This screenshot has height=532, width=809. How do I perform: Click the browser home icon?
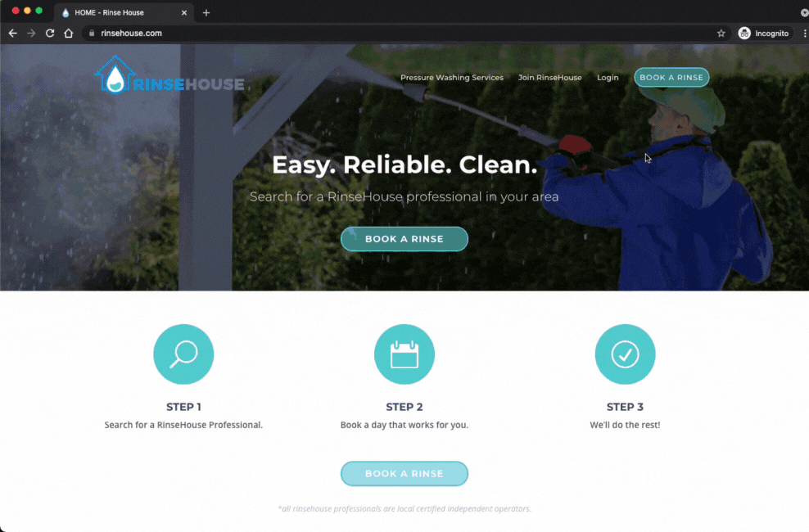pyautogui.click(x=69, y=34)
